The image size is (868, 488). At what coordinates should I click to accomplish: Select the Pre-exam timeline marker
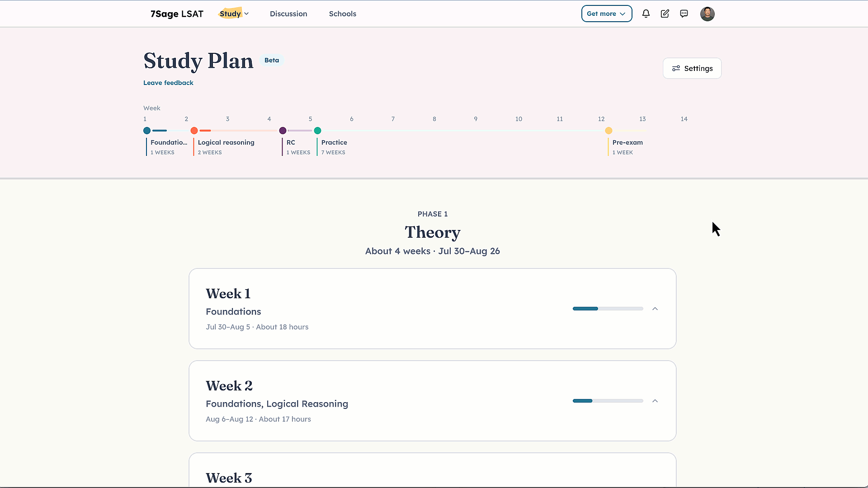(609, 131)
